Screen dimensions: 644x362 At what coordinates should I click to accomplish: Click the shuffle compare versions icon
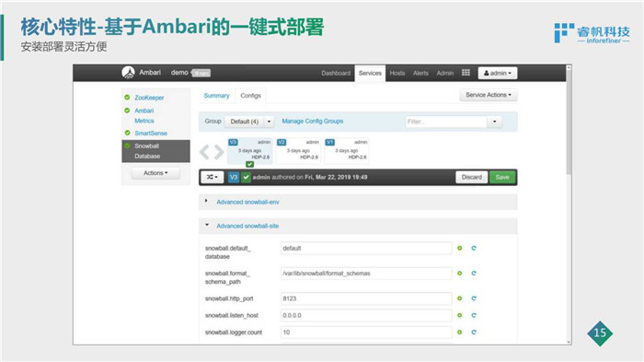point(212,177)
